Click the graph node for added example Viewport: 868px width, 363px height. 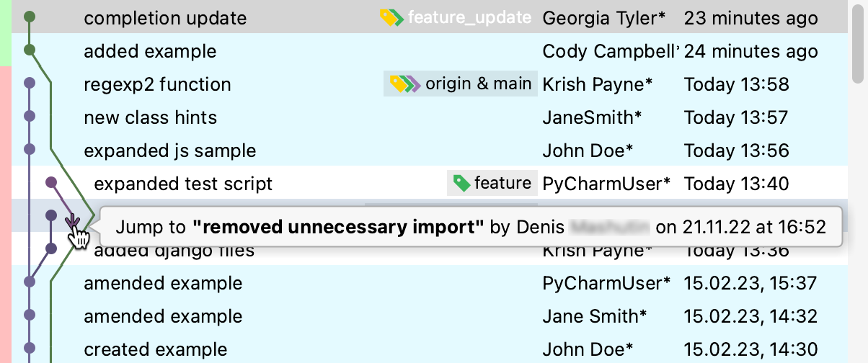pos(29,50)
